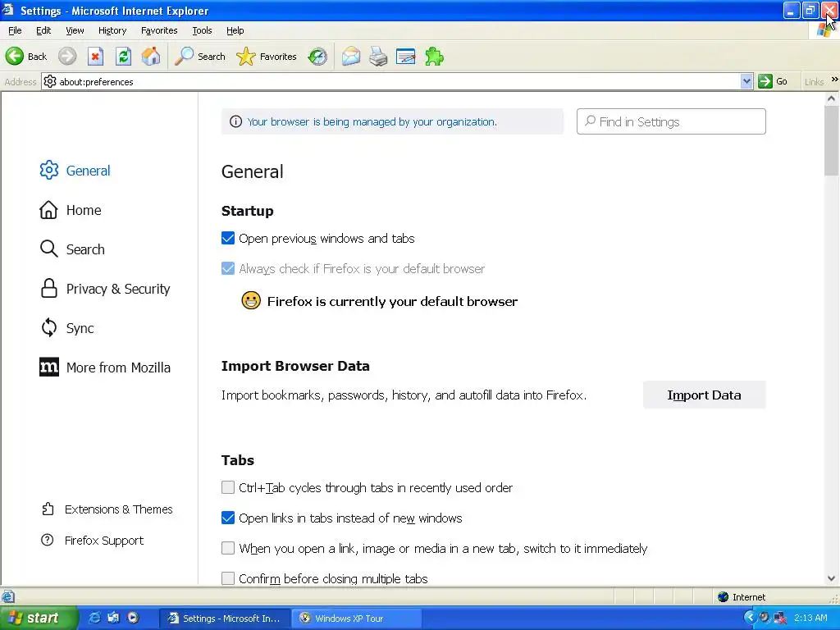The width and height of the screenshot is (840, 630).
Task: Click the Import Data button
Action: point(704,395)
